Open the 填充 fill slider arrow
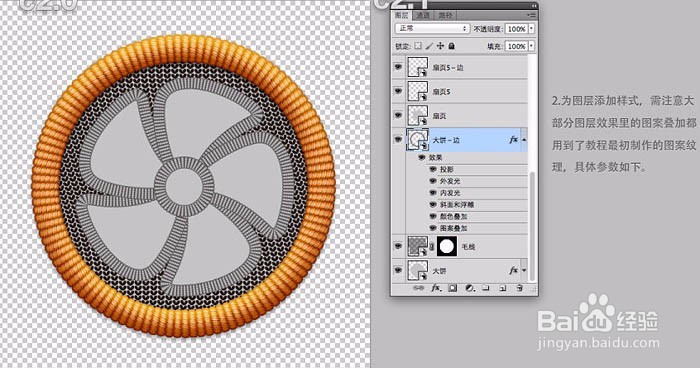 point(531,46)
